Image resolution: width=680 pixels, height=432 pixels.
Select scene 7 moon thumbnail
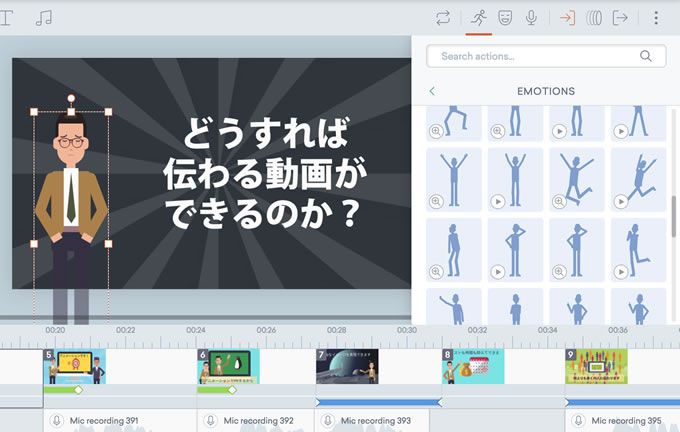tap(347, 367)
